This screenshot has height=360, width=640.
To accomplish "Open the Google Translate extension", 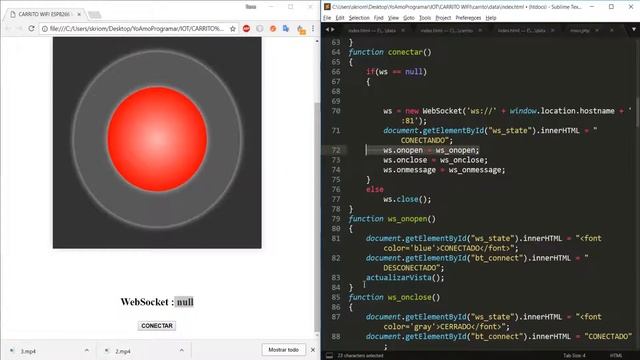I will pyautogui.click(x=286, y=29).
